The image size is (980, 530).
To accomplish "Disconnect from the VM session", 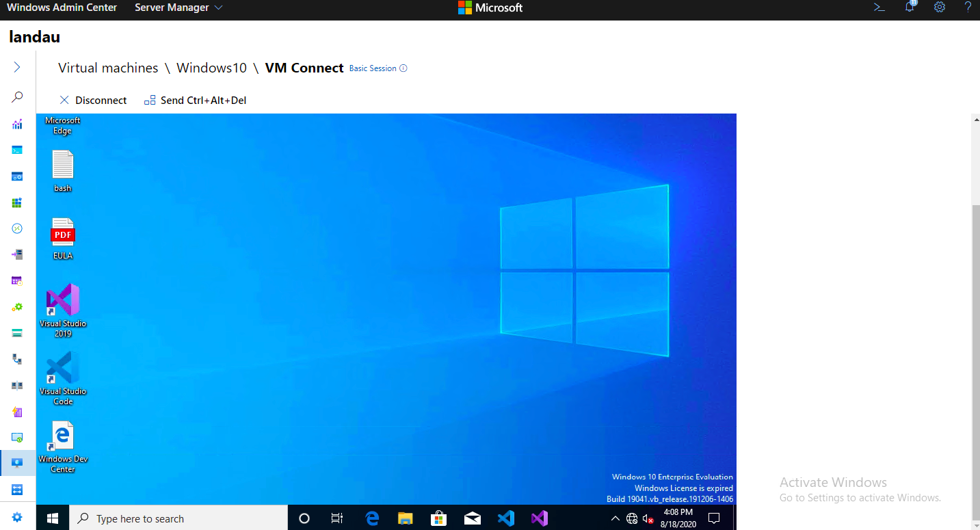I will [x=93, y=101].
